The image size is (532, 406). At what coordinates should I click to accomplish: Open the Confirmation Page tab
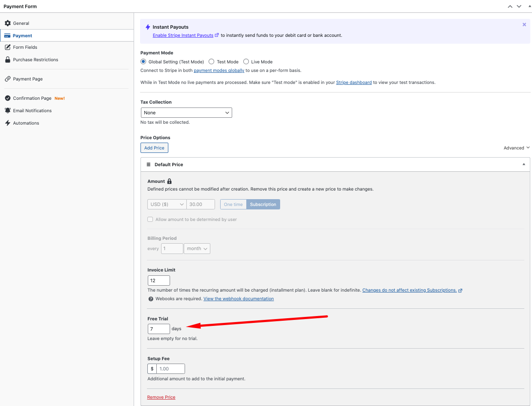coord(32,98)
